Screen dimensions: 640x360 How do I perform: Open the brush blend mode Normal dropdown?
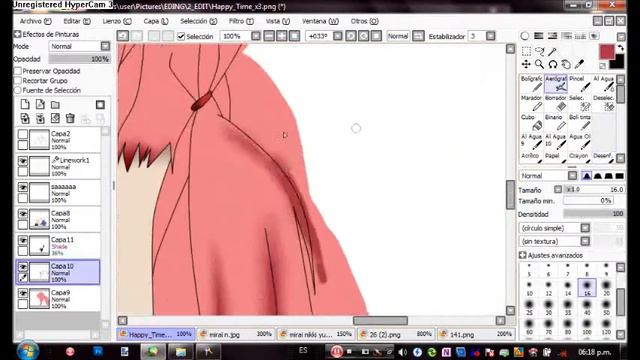(x=572, y=176)
